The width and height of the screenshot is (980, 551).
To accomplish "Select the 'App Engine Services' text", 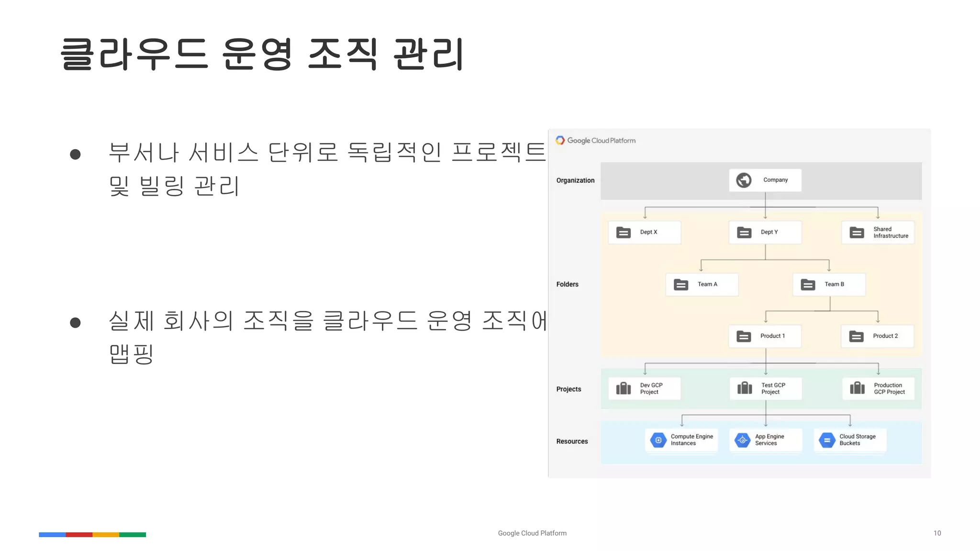I will point(769,440).
